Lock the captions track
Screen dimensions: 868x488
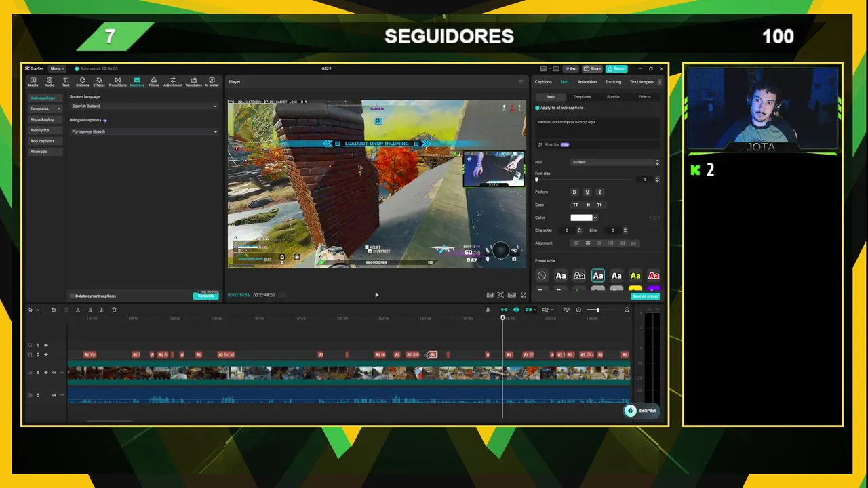click(38, 354)
